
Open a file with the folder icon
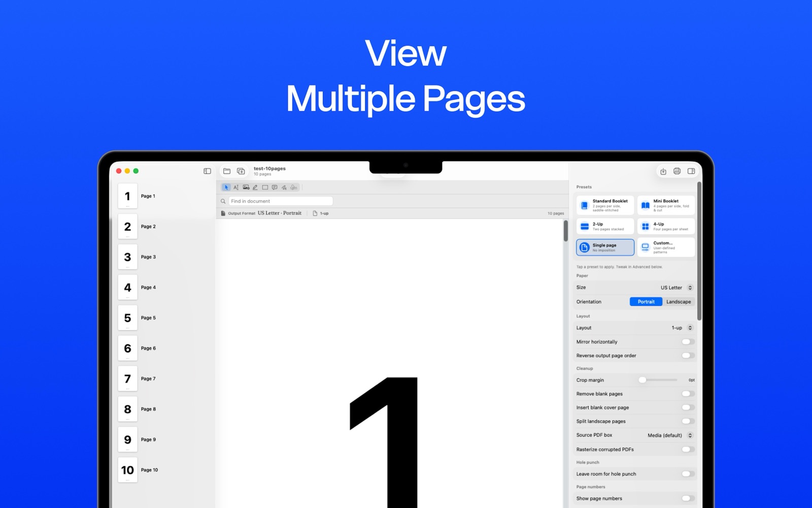(227, 171)
